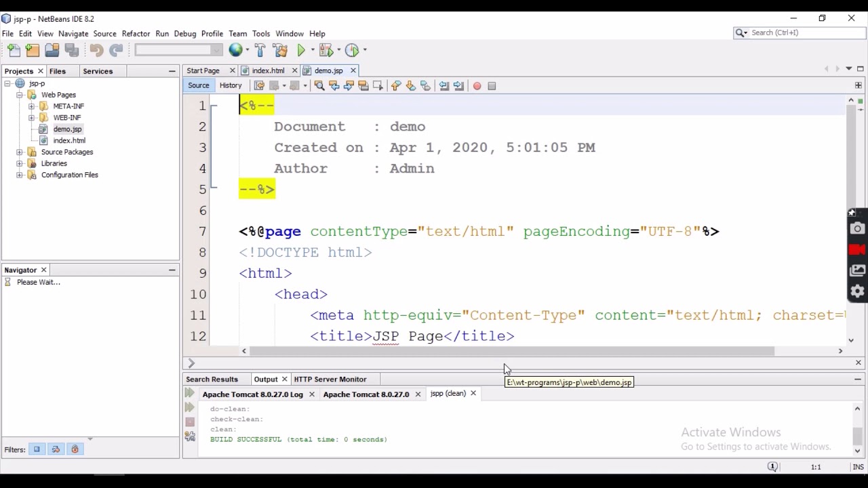This screenshot has height=488, width=868.
Task: Expand Source Packages node
Action: [20, 152]
